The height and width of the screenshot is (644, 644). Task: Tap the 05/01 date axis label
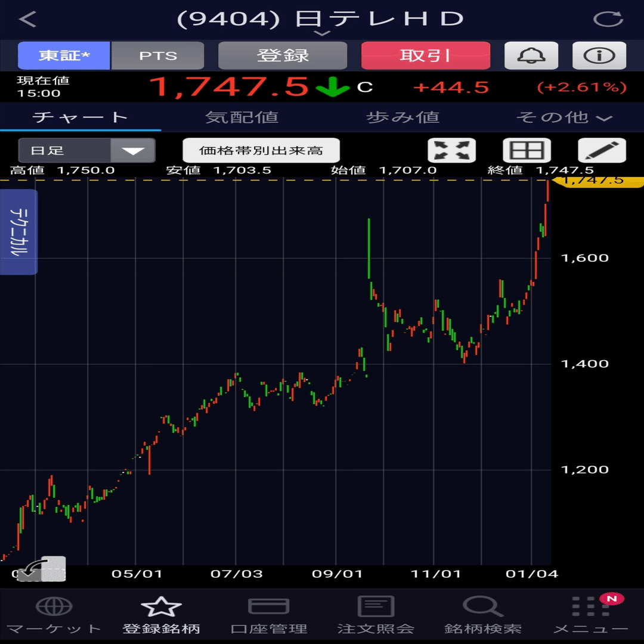coord(137,574)
